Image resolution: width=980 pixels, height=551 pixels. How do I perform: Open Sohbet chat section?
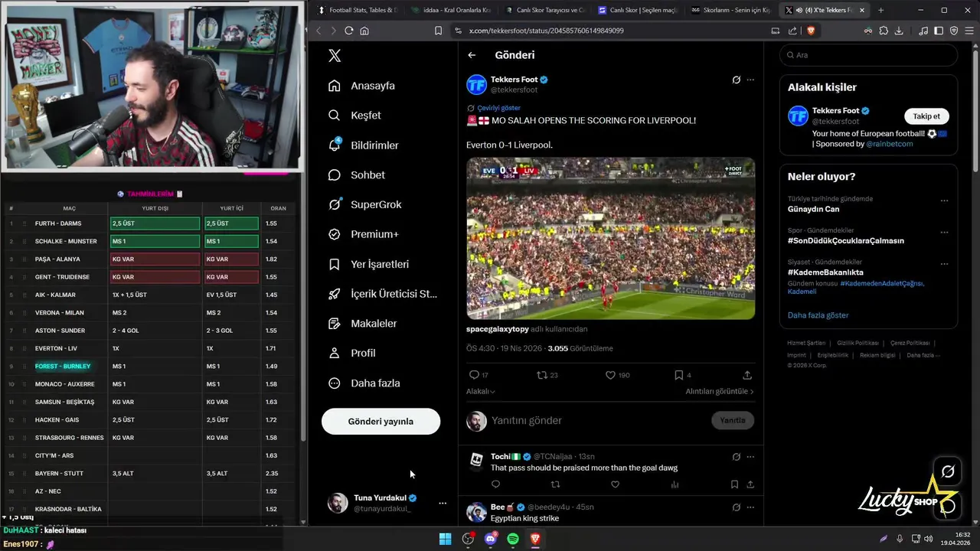pyautogui.click(x=357, y=175)
